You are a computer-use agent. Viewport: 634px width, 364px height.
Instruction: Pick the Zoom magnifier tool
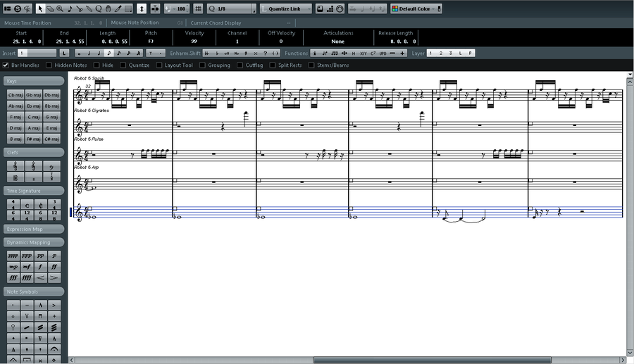click(x=60, y=8)
